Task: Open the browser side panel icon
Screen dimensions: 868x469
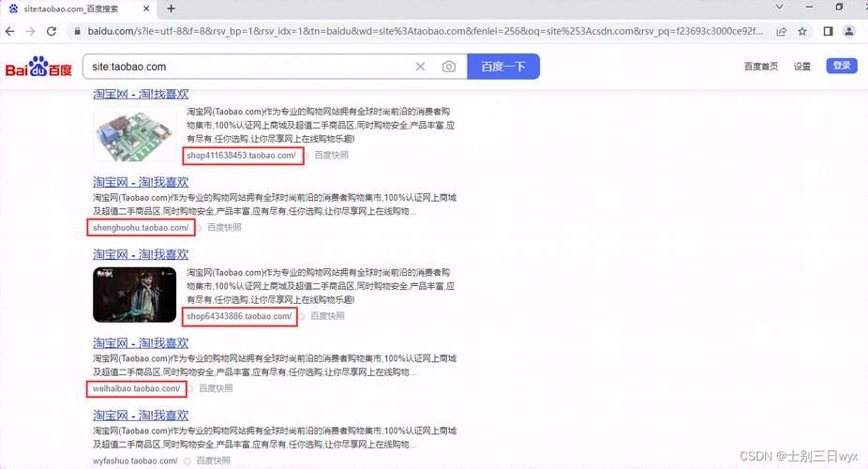Action: pyautogui.click(x=828, y=31)
